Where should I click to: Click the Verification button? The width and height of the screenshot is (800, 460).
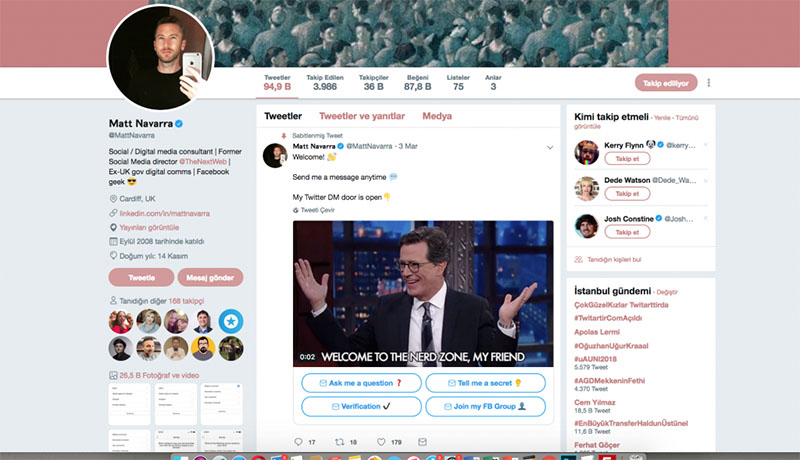coord(361,406)
